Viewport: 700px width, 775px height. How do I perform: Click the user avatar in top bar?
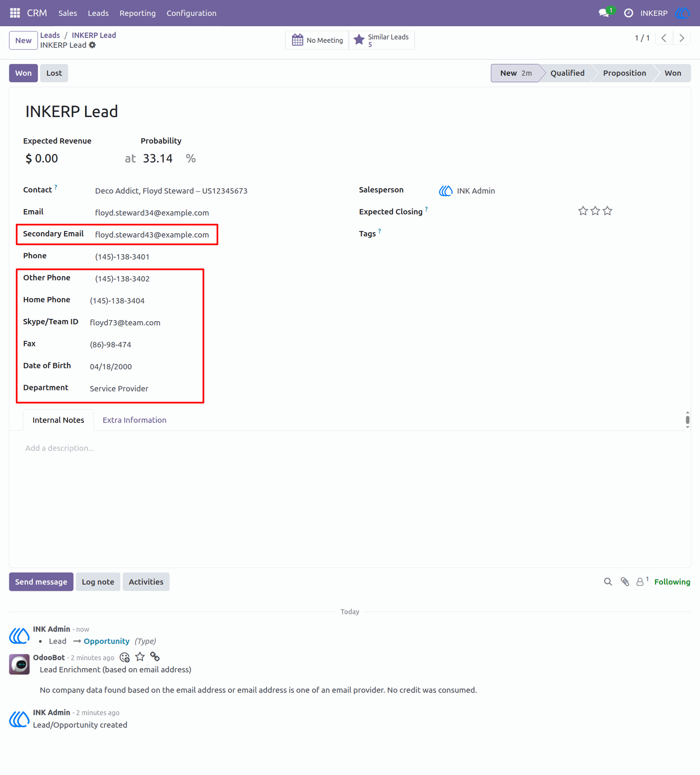682,13
